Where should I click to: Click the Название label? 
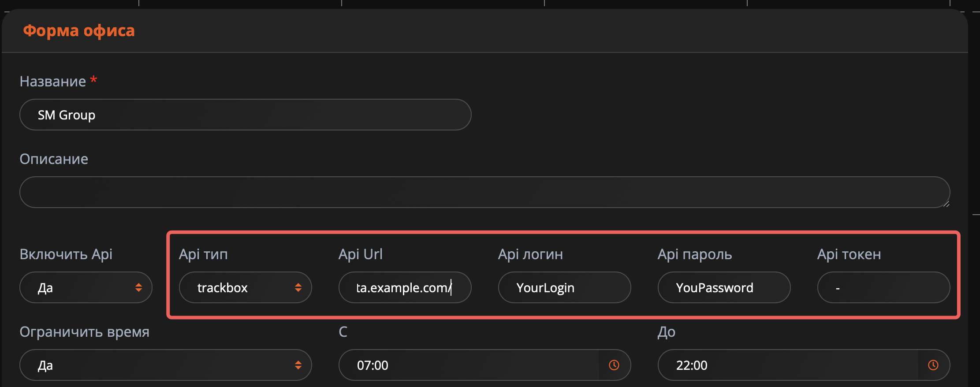point(53,82)
